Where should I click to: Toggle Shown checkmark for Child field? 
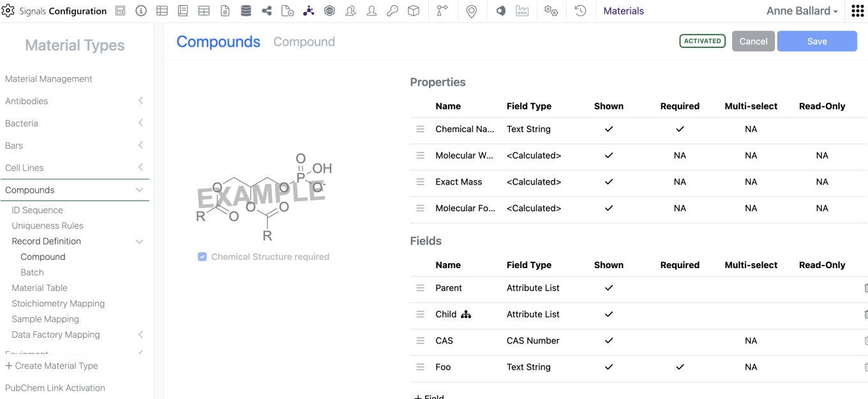(609, 314)
